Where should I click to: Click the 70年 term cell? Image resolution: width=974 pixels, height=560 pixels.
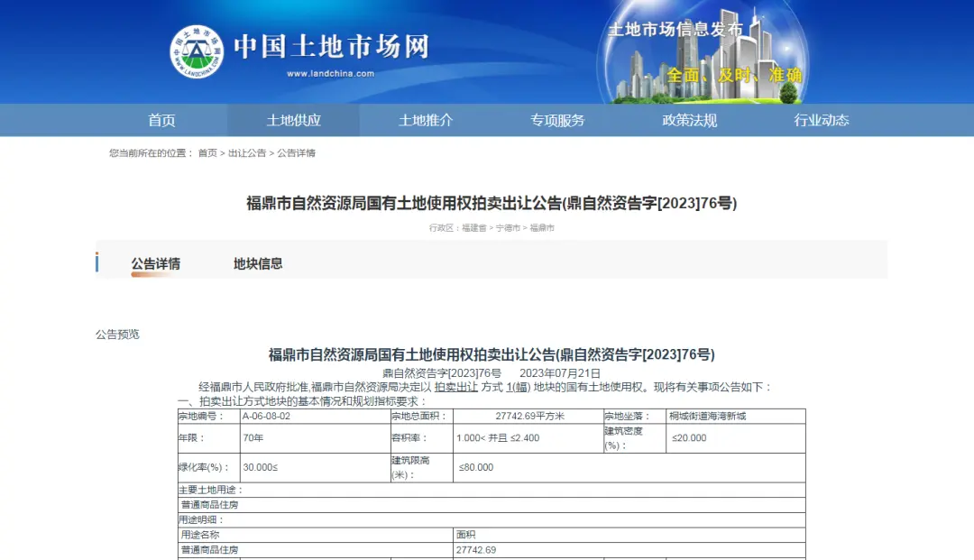(x=315, y=438)
